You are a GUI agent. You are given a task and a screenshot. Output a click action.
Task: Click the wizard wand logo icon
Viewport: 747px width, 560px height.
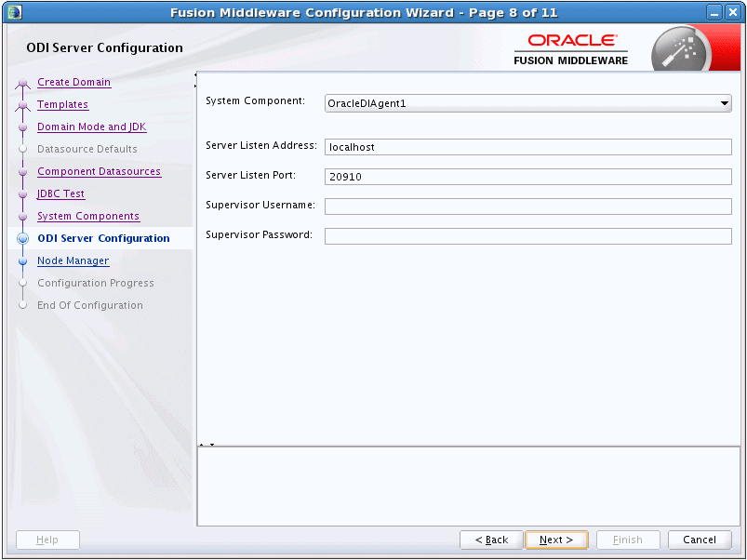681,49
